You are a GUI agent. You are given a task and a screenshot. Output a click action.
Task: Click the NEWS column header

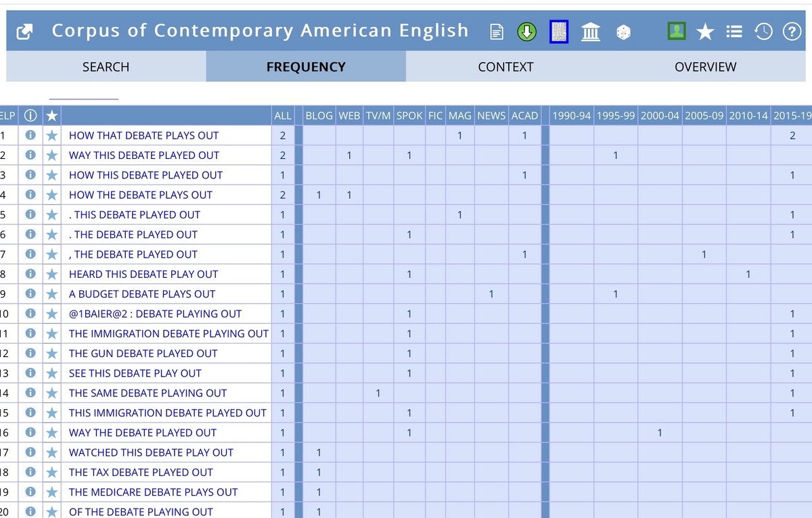click(x=491, y=116)
